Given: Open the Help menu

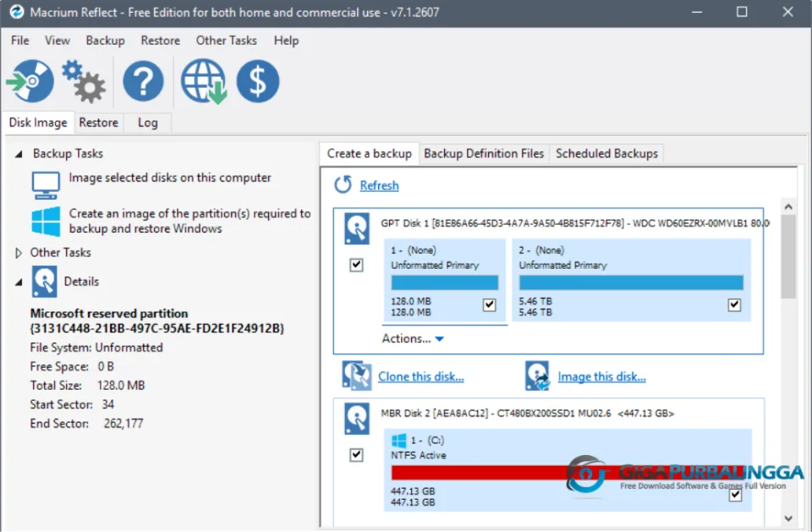Looking at the screenshot, I should [287, 41].
